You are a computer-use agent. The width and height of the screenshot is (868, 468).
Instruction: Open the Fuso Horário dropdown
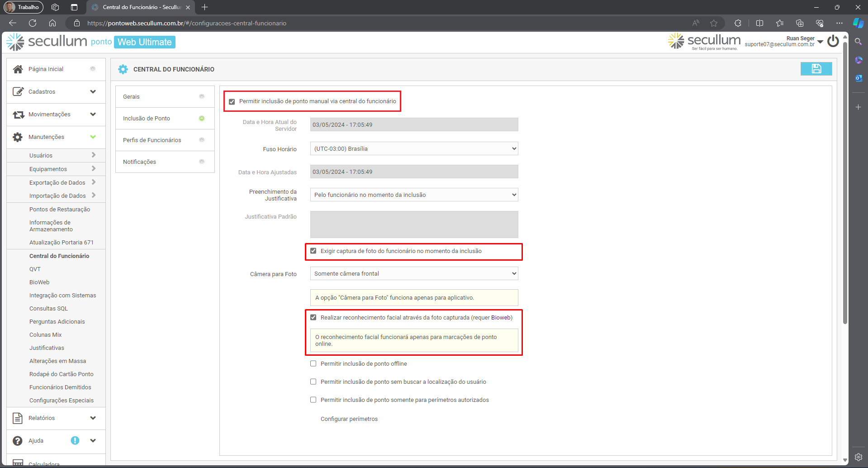pyautogui.click(x=414, y=149)
